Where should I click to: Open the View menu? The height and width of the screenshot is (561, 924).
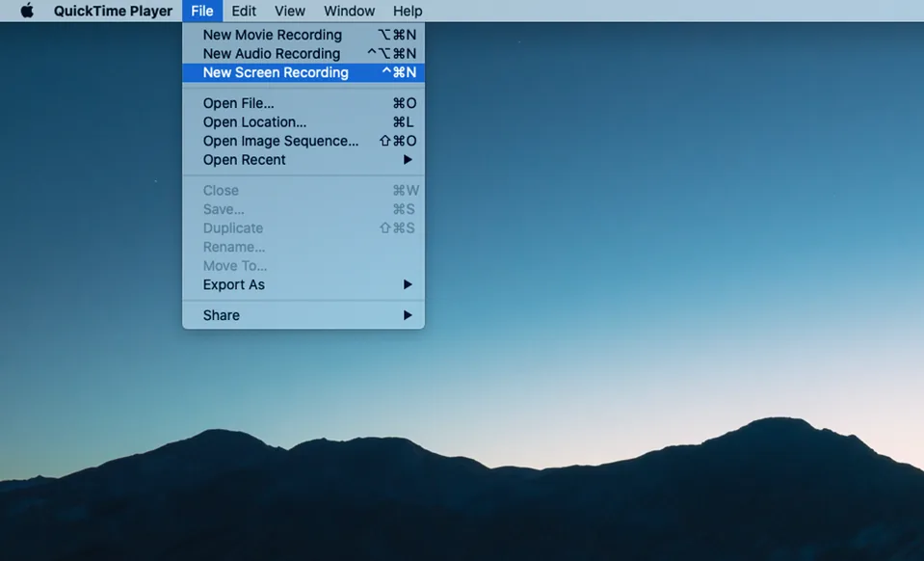pyautogui.click(x=289, y=11)
